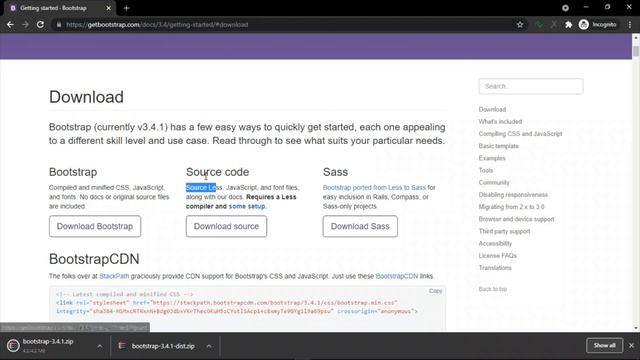Click the Incognito profile icon

[584, 24]
